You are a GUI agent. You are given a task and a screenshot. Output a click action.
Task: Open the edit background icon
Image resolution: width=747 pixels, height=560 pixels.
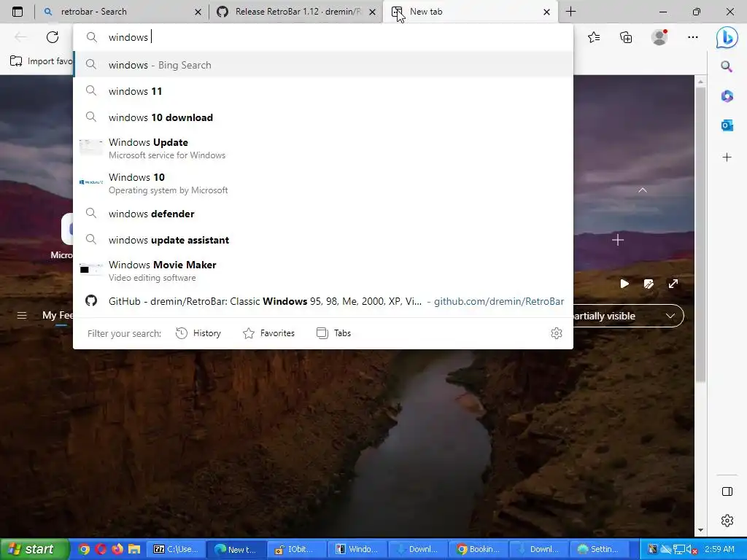(x=649, y=284)
